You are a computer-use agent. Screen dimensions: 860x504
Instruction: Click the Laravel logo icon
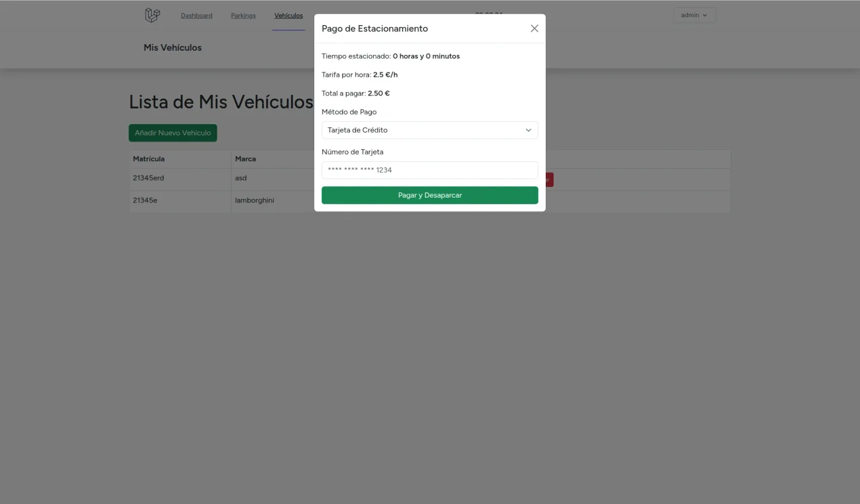coord(152,15)
